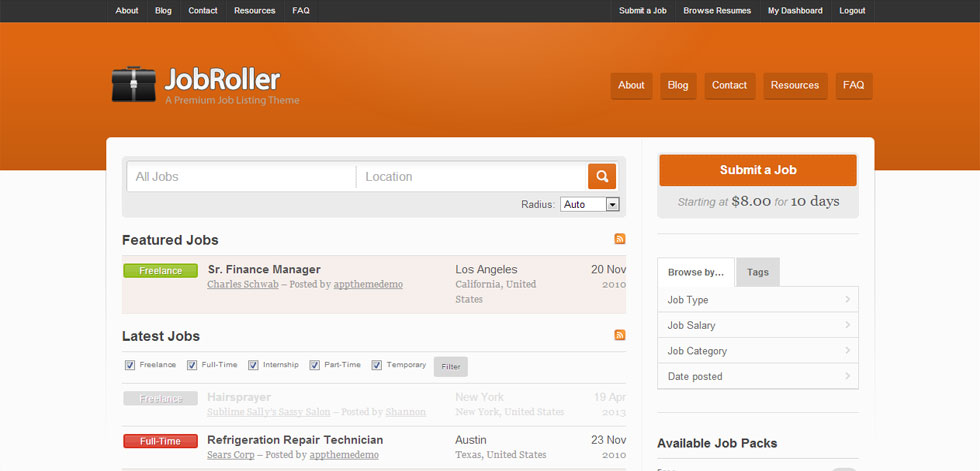Open the Sears Corp company link
980x471 pixels.
(231, 455)
